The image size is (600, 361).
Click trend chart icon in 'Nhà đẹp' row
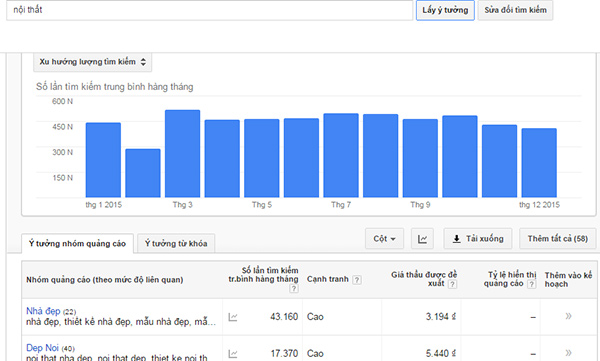(x=233, y=317)
